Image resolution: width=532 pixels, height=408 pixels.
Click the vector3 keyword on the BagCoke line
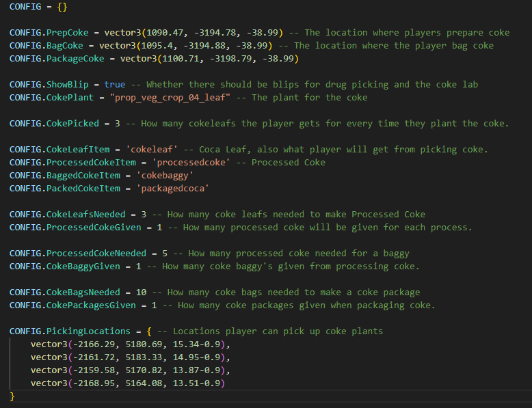(118, 46)
